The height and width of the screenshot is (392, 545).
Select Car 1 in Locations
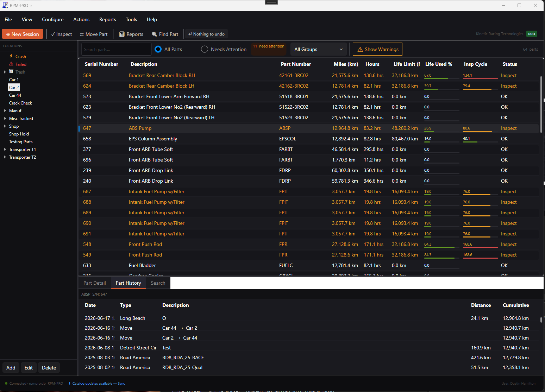[14, 80]
